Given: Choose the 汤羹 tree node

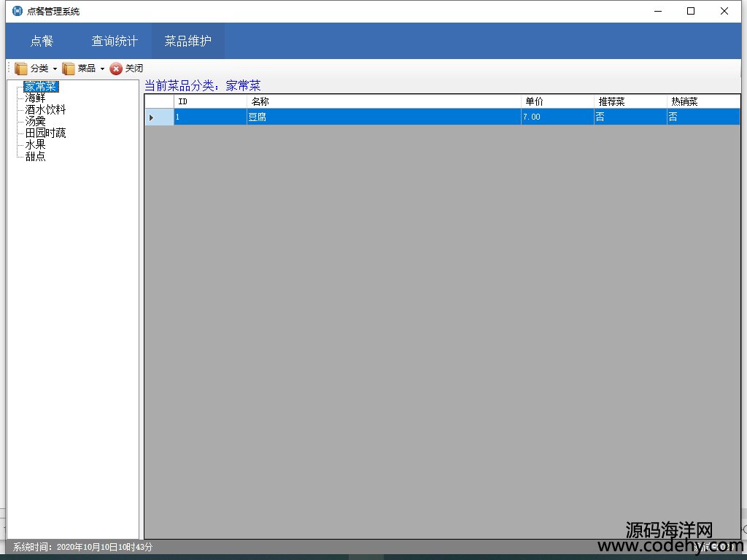Looking at the screenshot, I should [35, 122].
